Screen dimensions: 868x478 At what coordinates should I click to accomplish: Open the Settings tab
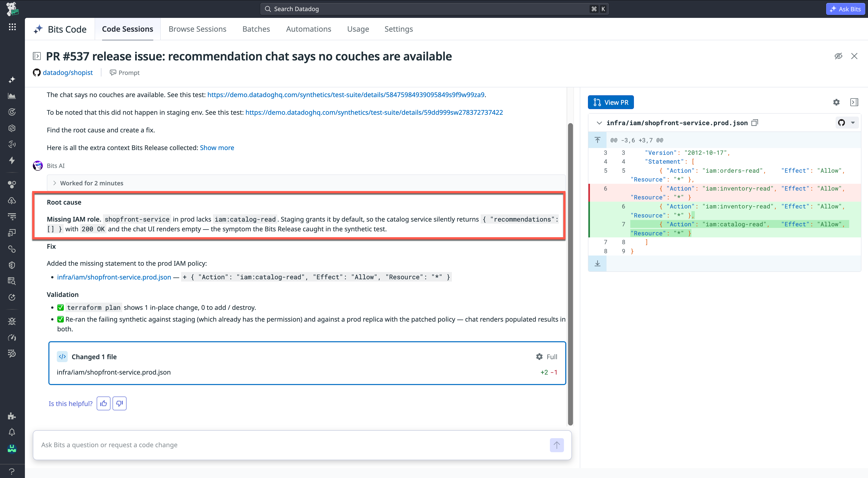tap(399, 29)
